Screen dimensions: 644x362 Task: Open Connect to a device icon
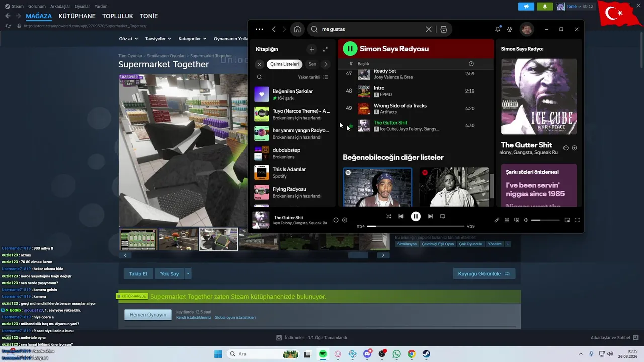coord(517,220)
